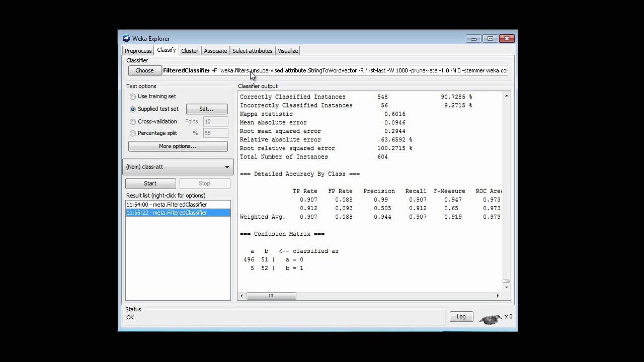The height and width of the screenshot is (362, 644).
Task: Click Correctly Classified Instances line
Action: tap(356, 97)
